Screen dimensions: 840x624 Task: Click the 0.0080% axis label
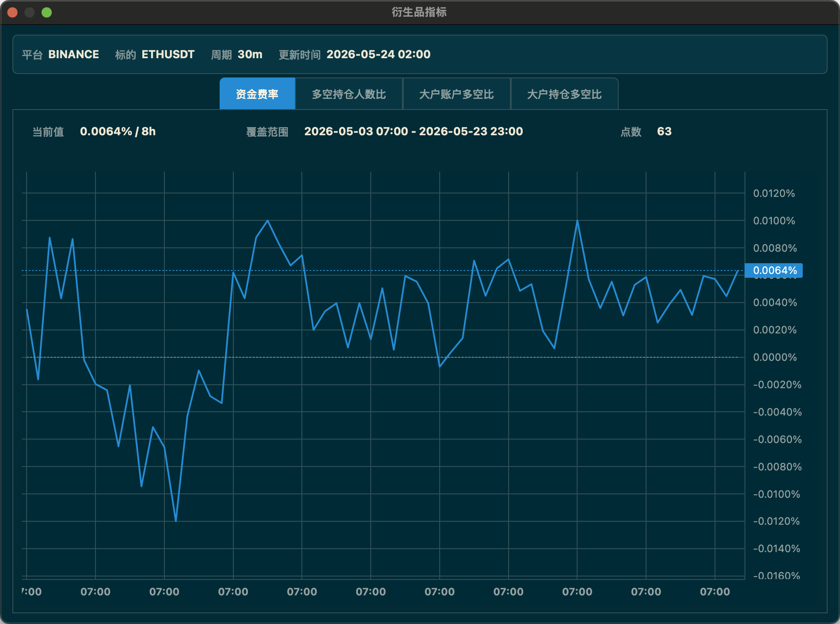coord(775,248)
